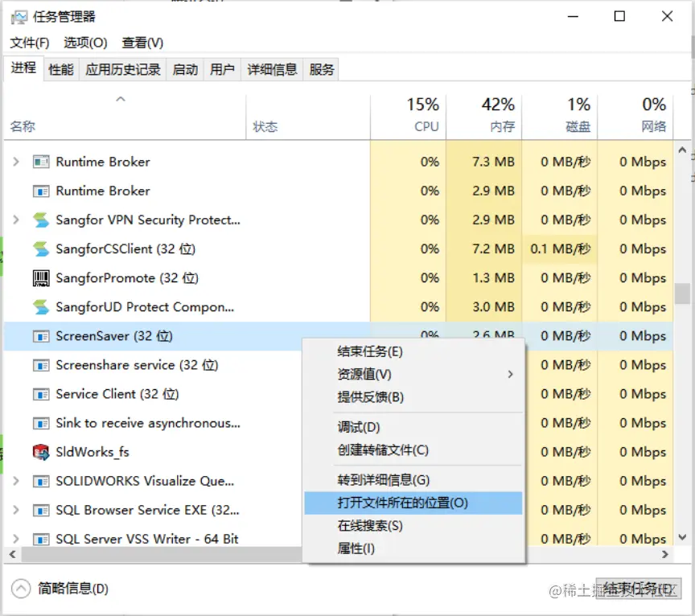Click the first Runtime Broker process icon
Image resolution: width=695 pixels, height=616 pixels.
(41, 162)
